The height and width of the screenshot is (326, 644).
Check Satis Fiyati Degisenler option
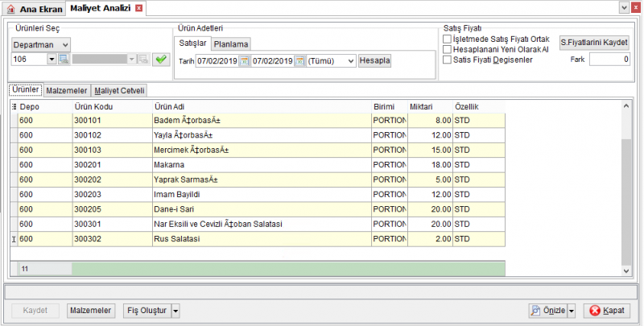tap(447, 60)
